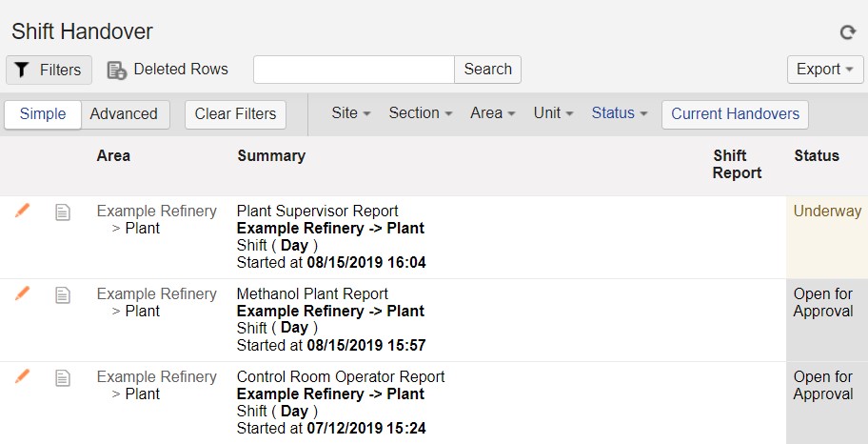The width and height of the screenshot is (868, 444).
Task: Click the Deleted Rows icon
Action: [117, 70]
